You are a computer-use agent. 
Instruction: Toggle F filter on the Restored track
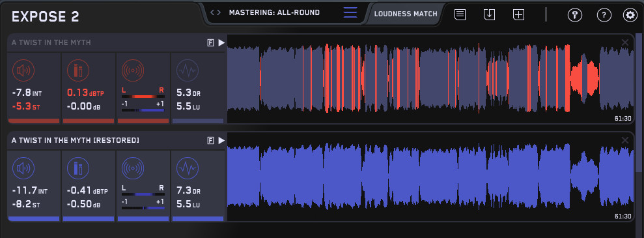point(211,141)
